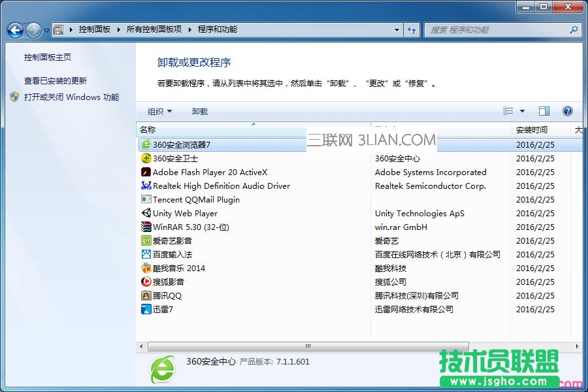Click the Control Panel icon in address bar
This screenshot has width=588, height=392.
tap(59, 29)
